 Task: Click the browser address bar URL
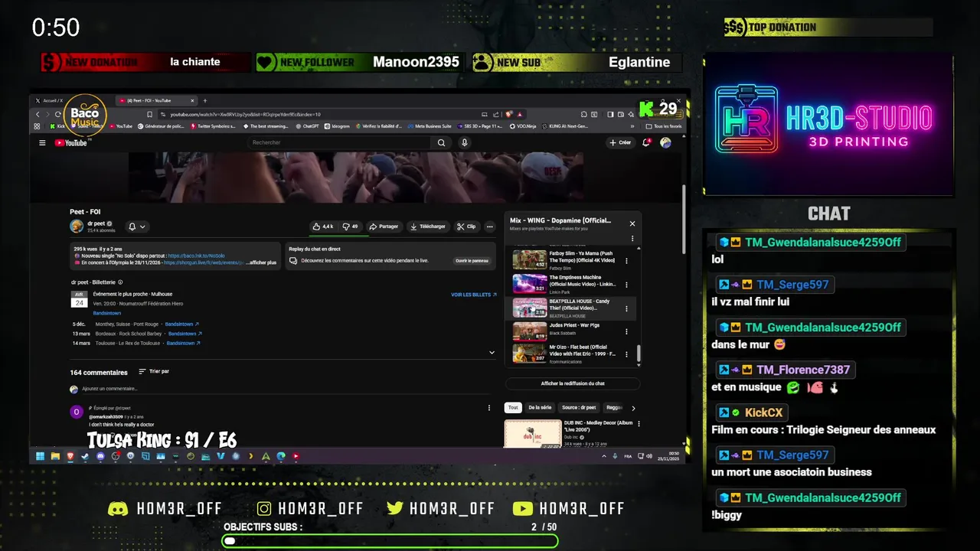click(245, 114)
